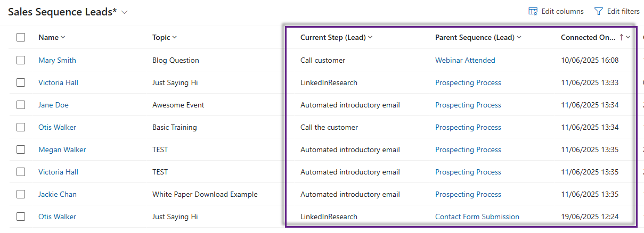Viewport: 644px width, 233px height.
Task: Click the White Paper Download Example cell
Action: (205, 194)
